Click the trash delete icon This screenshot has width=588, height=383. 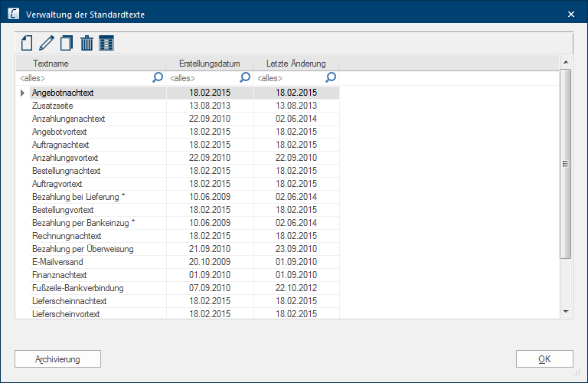pyautogui.click(x=87, y=43)
